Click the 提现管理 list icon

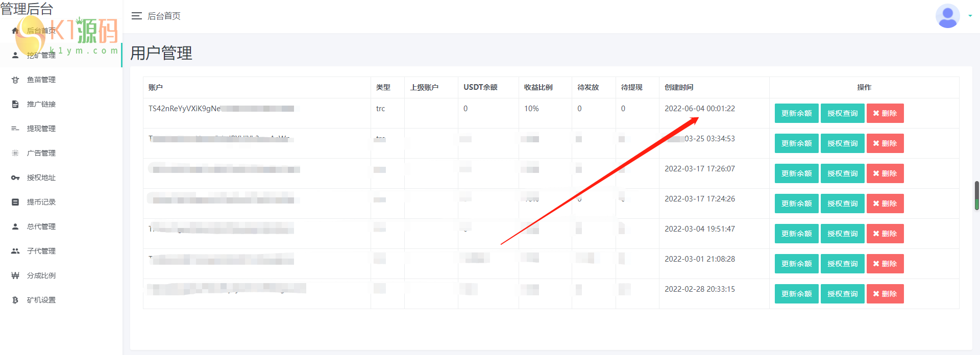click(15, 129)
